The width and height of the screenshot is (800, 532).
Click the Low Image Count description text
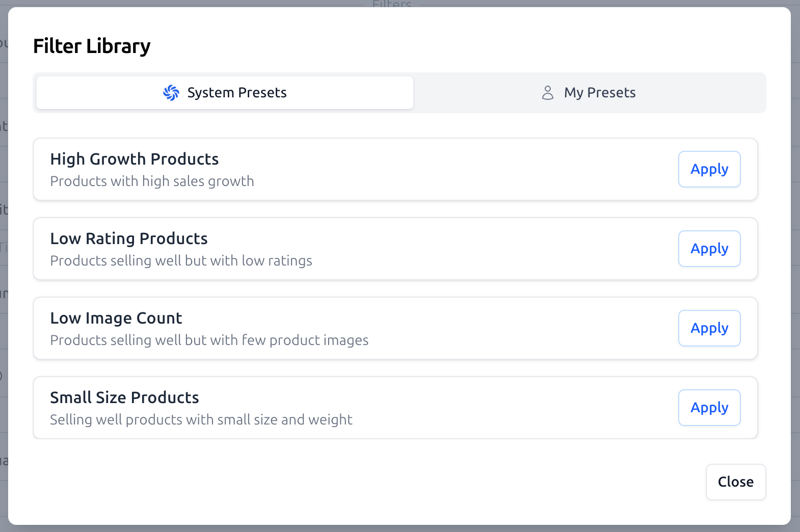click(209, 340)
